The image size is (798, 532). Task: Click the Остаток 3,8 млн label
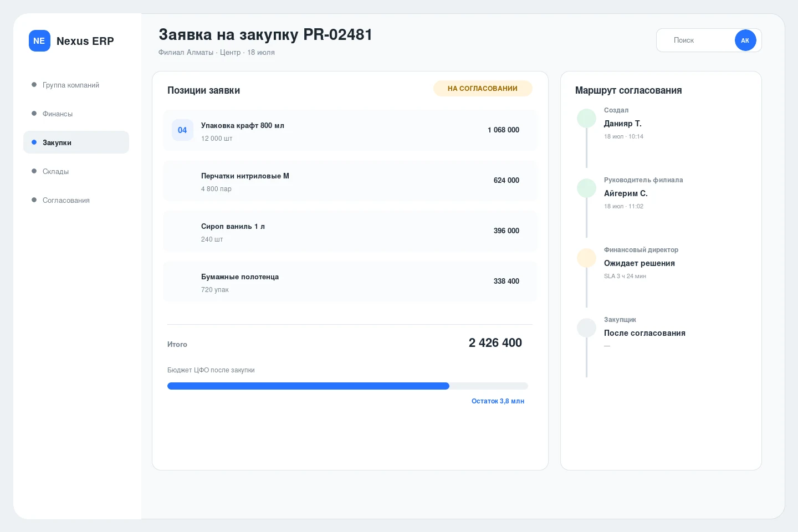[x=498, y=401]
